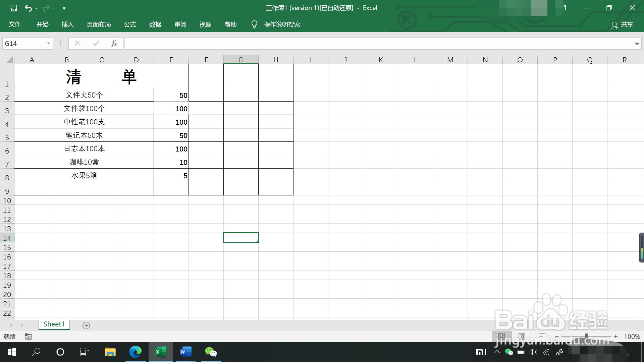
Task: Click the zoom slider handle
Action: (x=586, y=336)
